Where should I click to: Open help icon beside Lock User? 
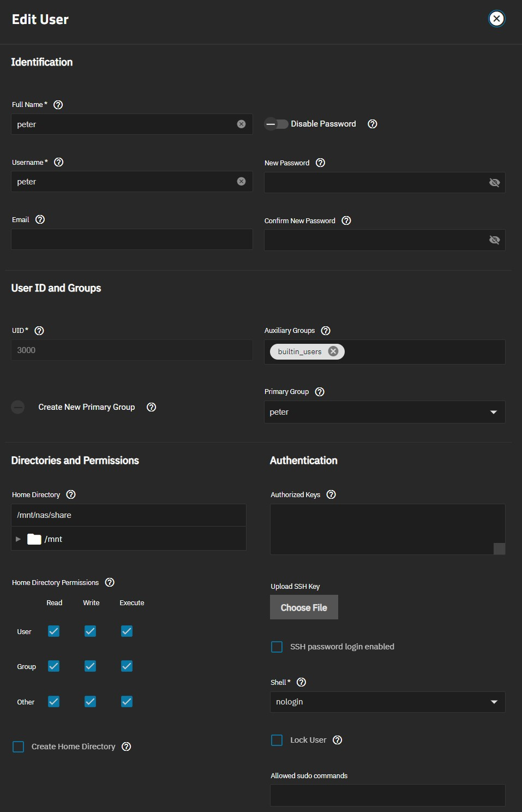tap(338, 740)
